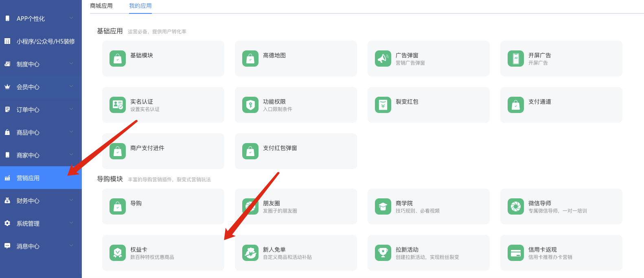Click the 功能权限 shield icon

tap(250, 105)
